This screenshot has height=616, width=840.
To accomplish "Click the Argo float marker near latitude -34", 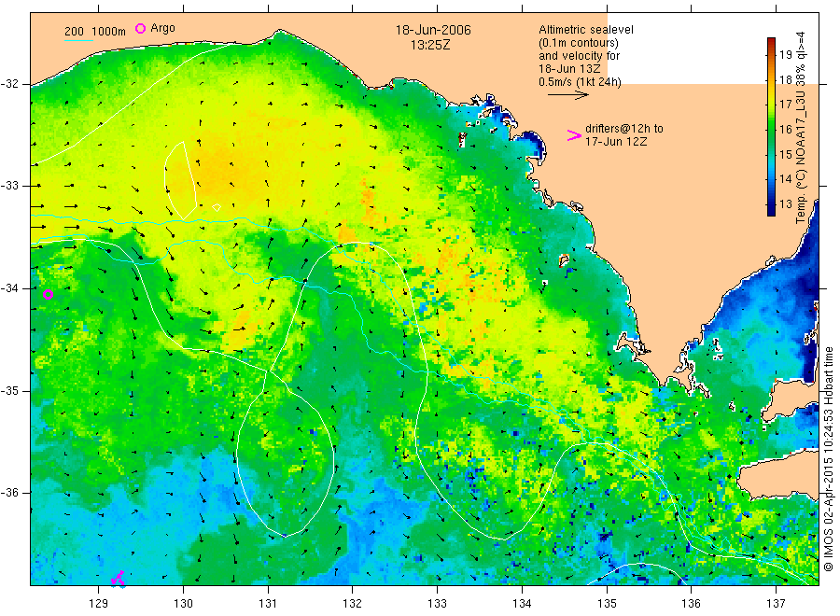I will point(48,294).
